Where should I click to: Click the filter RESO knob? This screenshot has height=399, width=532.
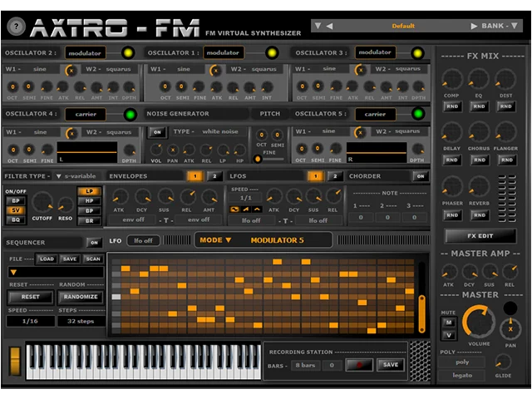(x=65, y=204)
